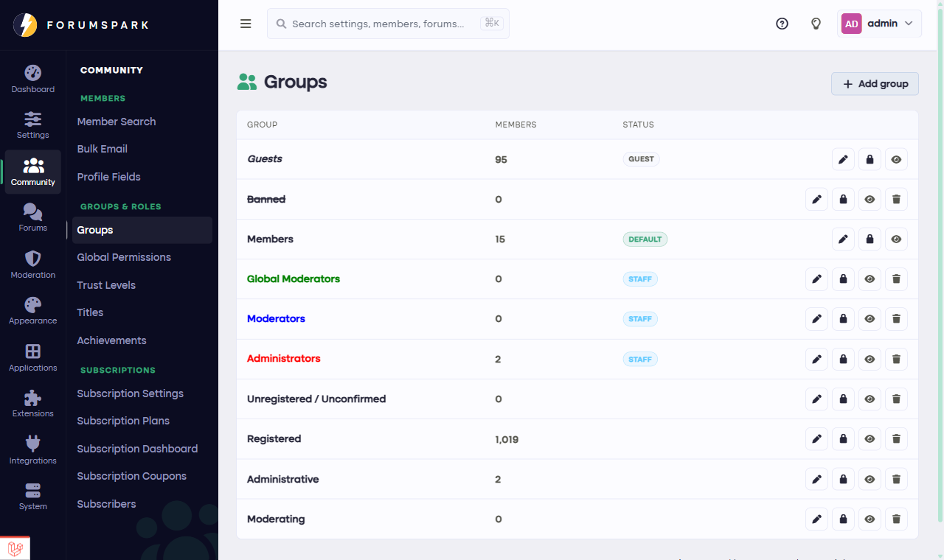The image size is (944, 560).
Task: Open the Applications grid icon
Action: coord(33,351)
